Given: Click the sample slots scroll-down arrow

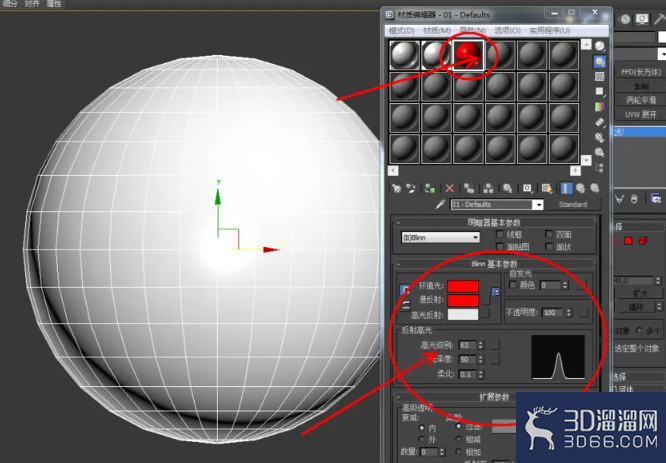Looking at the screenshot, I should click(x=586, y=160).
